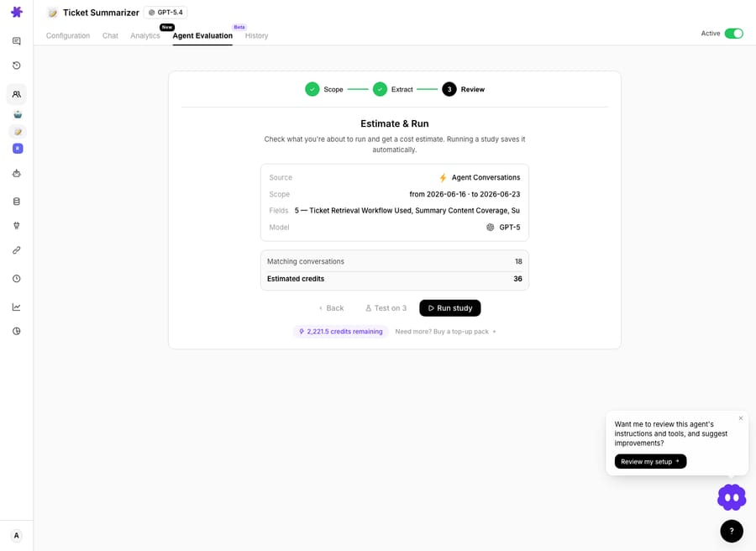Toggle the Active agent switch
The width and height of the screenshot is (756, 551).
(x=734, y=34)
